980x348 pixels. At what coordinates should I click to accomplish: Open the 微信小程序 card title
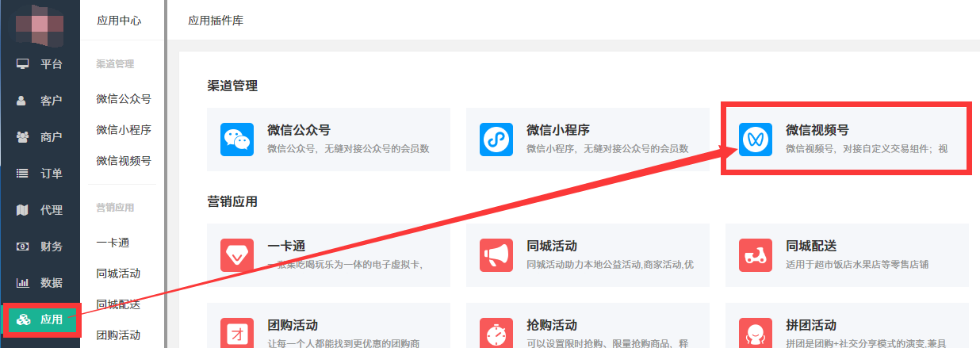point(558,130)
